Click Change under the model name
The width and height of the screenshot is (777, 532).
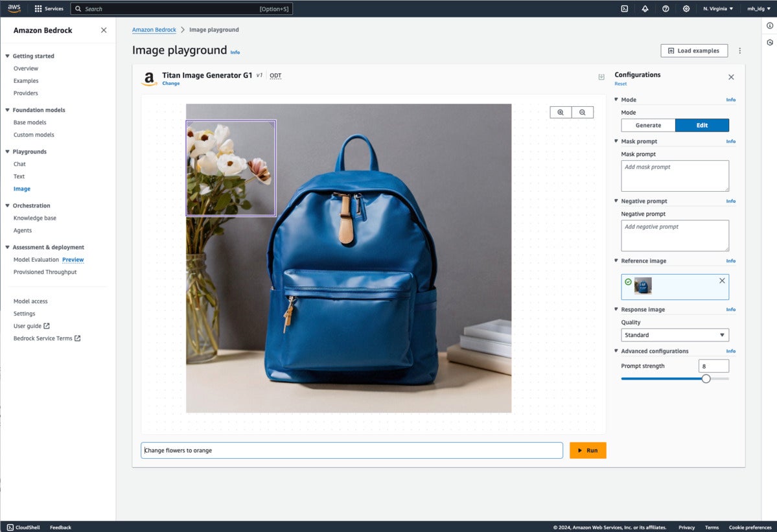[171, 83]
